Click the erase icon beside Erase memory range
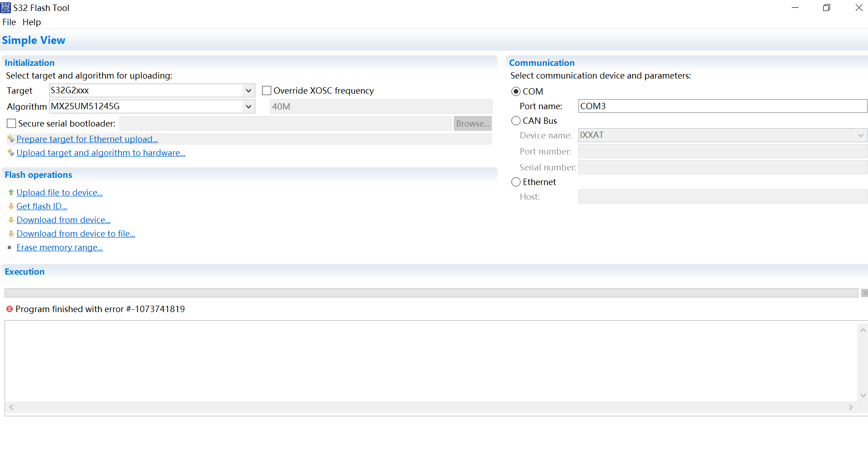This screenshot has width=868, height=451. point(10,247)
